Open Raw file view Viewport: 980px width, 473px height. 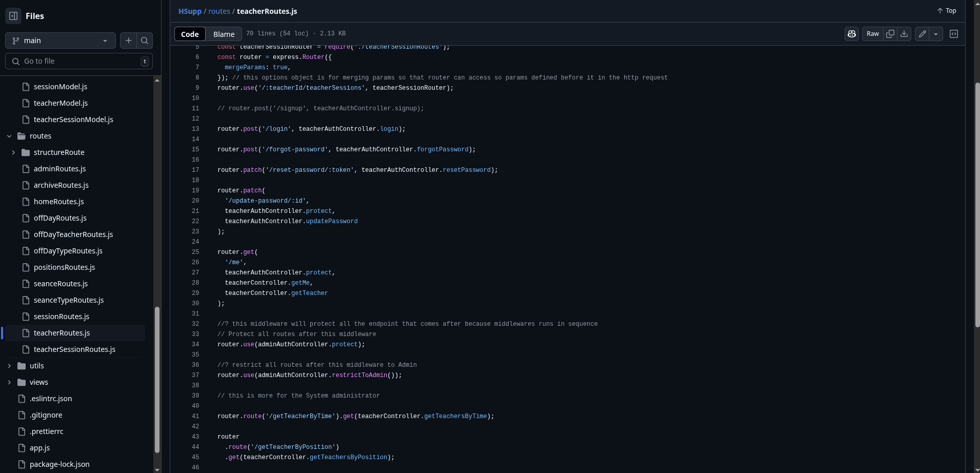pos(872,34)
